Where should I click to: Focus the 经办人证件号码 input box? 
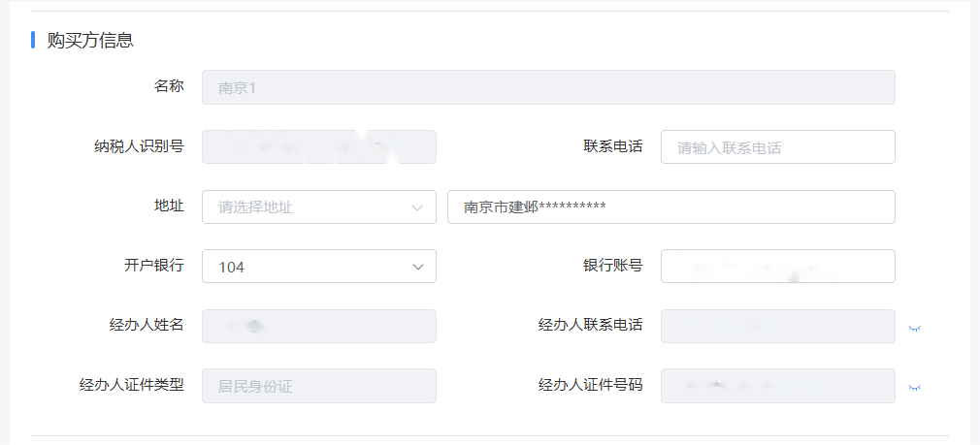click(777, 386)
